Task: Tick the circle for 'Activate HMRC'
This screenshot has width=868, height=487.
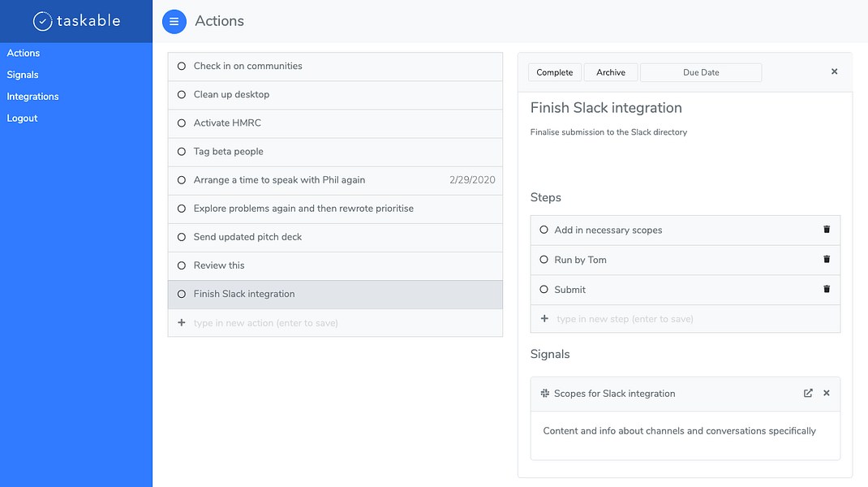Action: coord(182,123)
